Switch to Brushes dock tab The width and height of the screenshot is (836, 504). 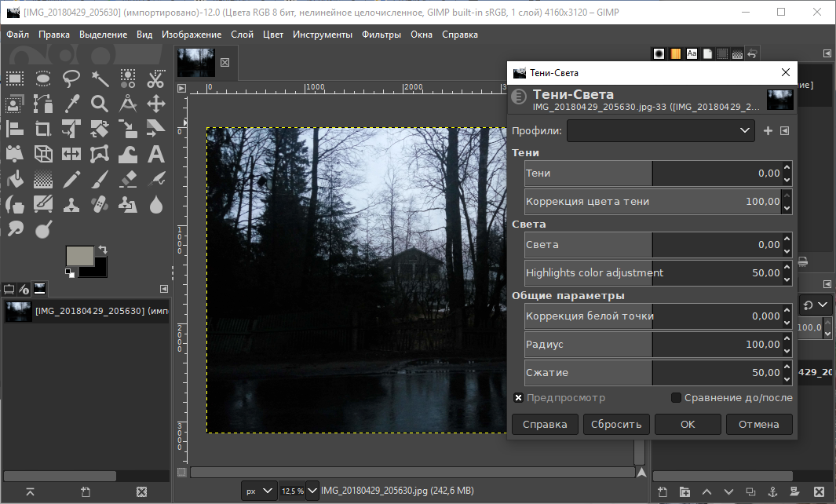[659, 53]
